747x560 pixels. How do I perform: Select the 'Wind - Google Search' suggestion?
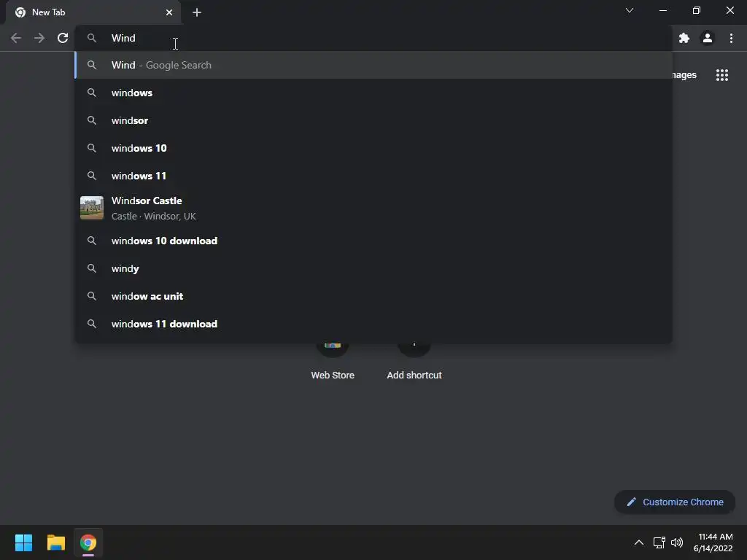point(374,65)
